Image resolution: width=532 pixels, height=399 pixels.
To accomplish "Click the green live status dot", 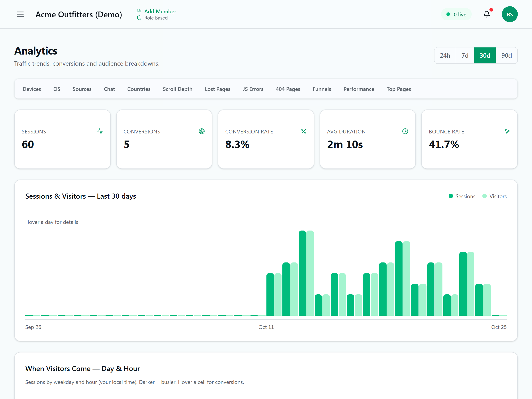I will (448, 14).
